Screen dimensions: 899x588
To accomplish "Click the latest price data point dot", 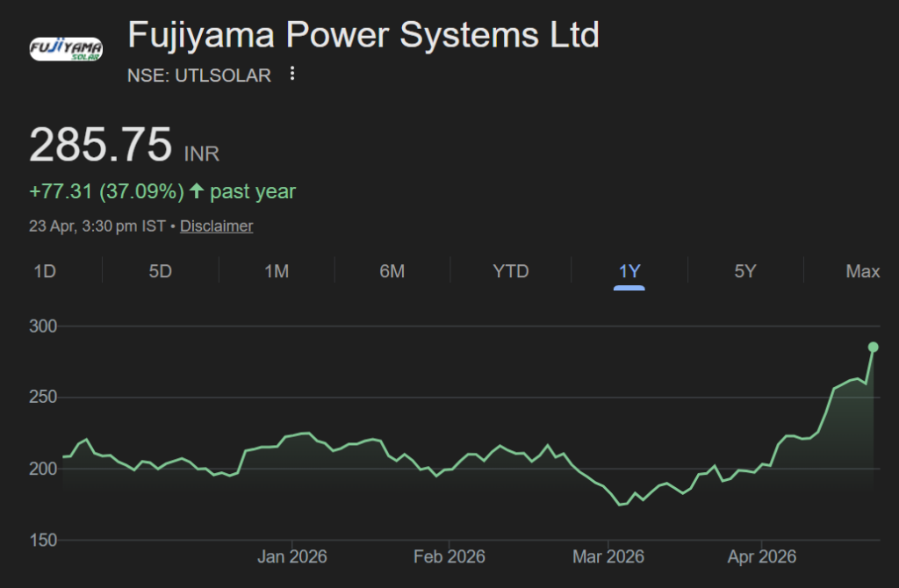I will point(874,347).
